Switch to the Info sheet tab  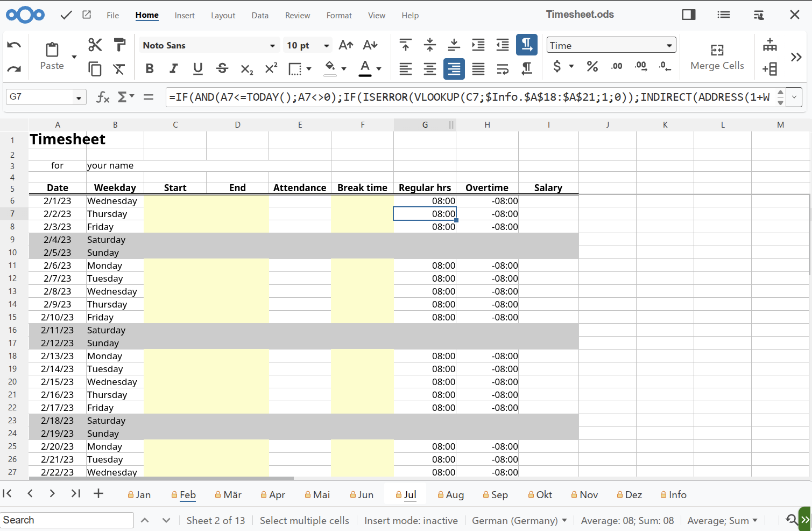(677, 494)
